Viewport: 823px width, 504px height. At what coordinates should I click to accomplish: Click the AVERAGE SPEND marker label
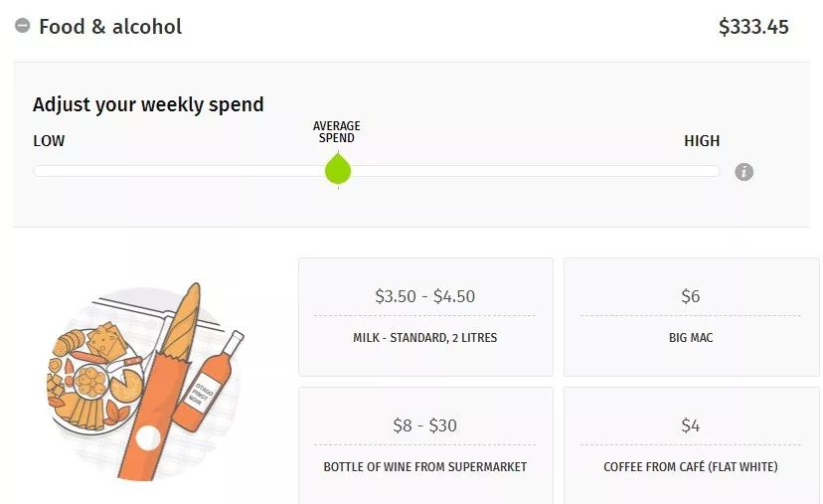coord(337,131)
